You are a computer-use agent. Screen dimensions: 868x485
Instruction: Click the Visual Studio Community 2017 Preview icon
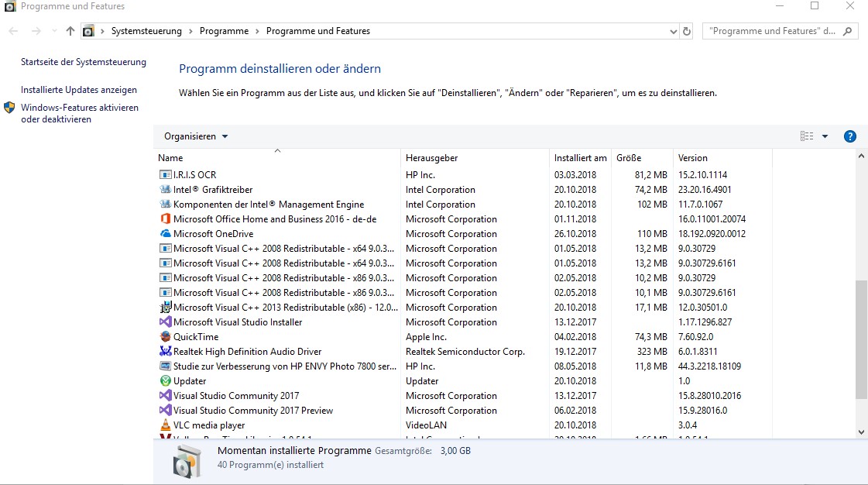click(x=165, y=411)
